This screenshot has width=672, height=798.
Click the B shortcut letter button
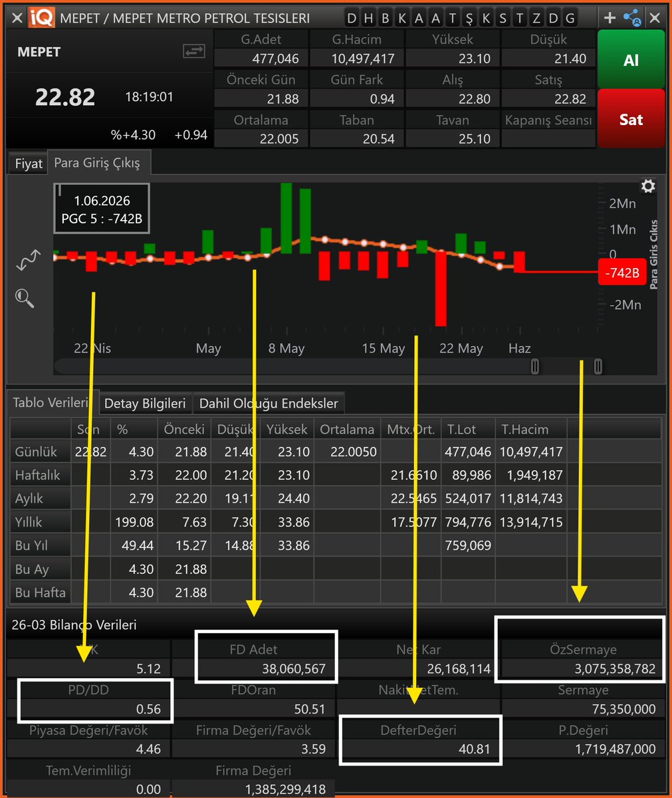(385, 18)
